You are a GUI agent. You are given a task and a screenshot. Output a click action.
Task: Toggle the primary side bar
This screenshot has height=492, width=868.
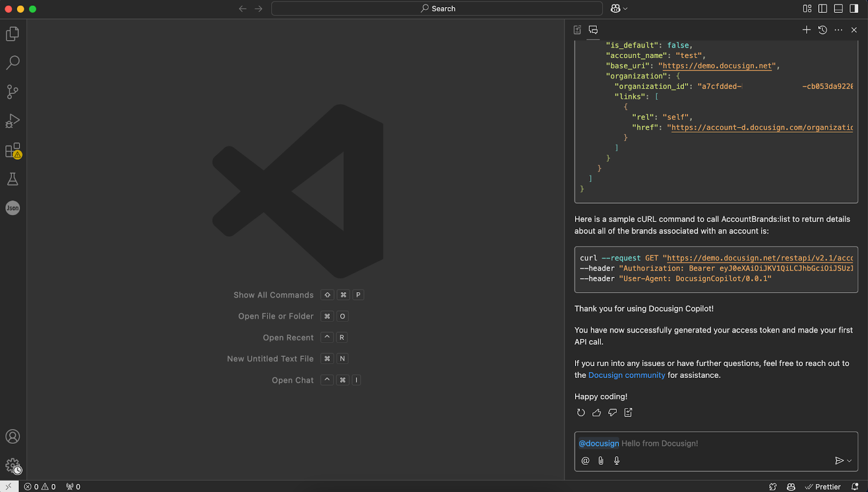pyautogui.click(x=822, y=9)
